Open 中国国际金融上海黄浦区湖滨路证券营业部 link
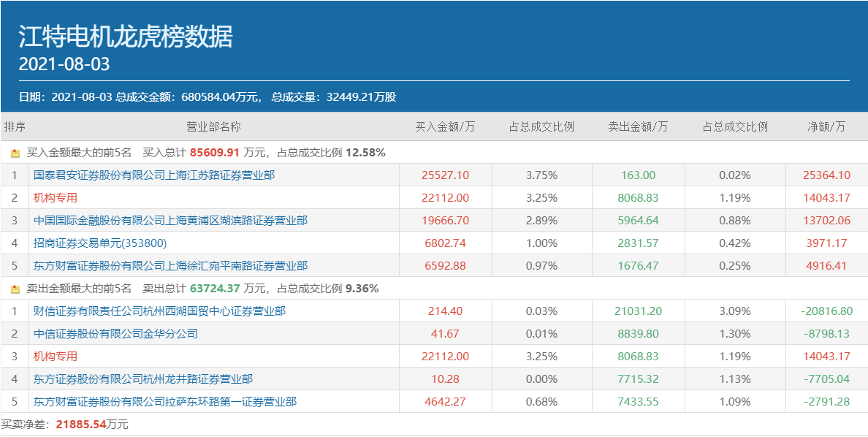The image size is (868, 437). [170, 221]
